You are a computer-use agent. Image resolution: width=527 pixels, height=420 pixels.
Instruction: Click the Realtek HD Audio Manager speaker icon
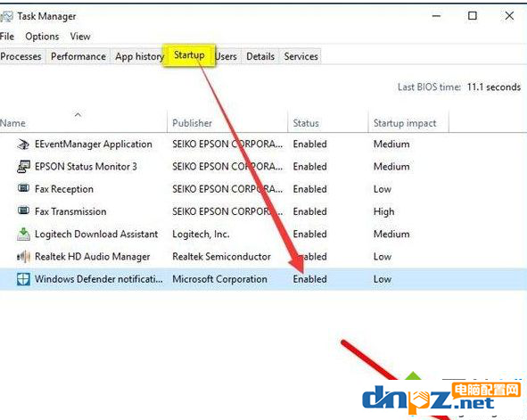(23, 257)
